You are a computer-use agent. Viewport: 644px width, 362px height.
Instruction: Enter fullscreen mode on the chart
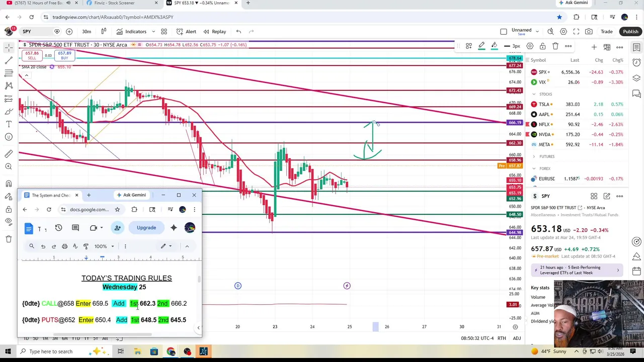pyautogui.click(x=577, y=32)
